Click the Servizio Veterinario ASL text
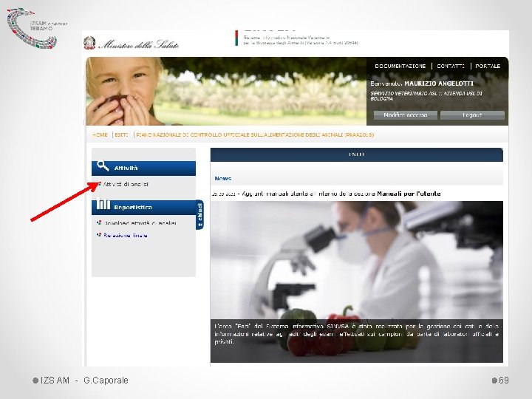532x399 pixels. 426,95
